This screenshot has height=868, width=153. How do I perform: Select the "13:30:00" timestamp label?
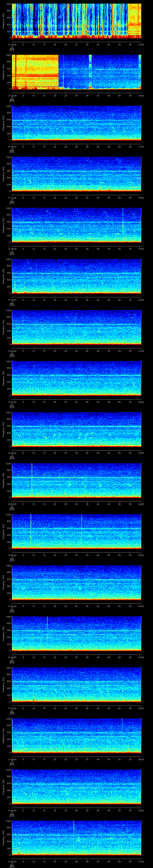tap(12, 861)
